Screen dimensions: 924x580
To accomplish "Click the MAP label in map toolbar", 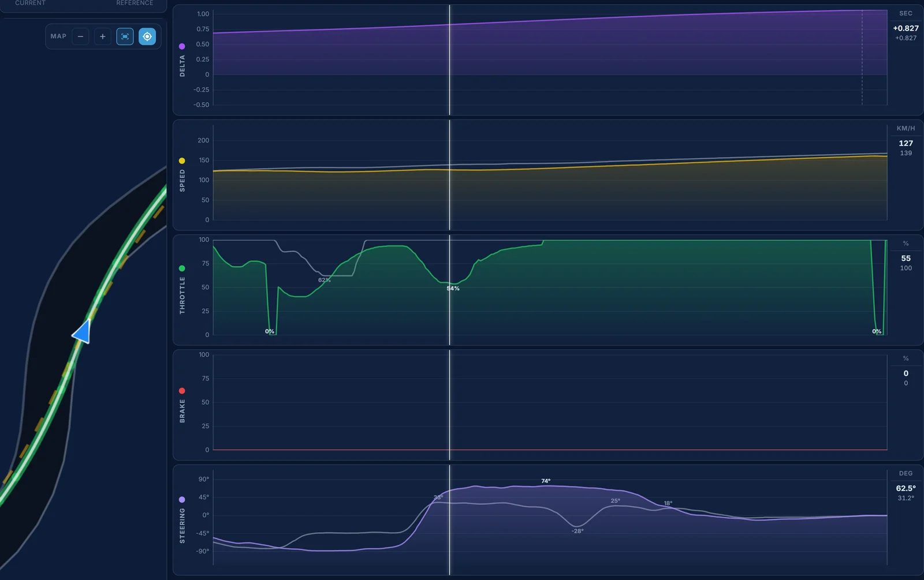I will click(x=58, y=36).
